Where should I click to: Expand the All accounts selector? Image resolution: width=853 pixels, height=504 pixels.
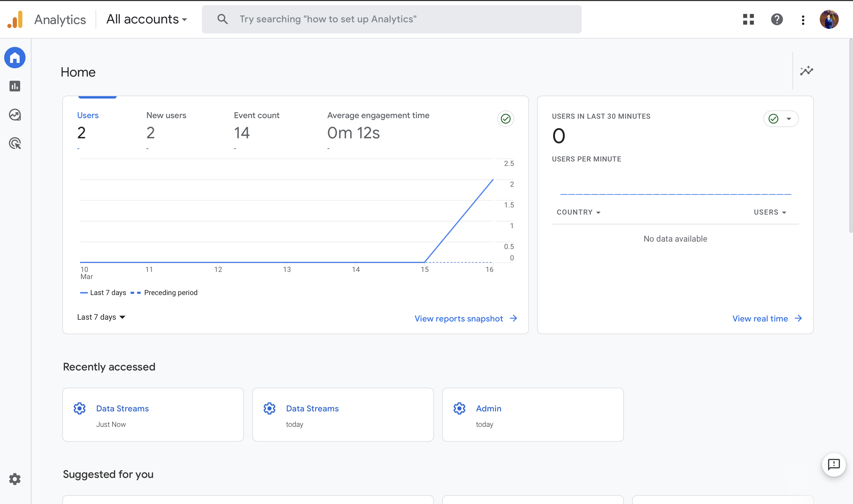(x=147, y=19)
